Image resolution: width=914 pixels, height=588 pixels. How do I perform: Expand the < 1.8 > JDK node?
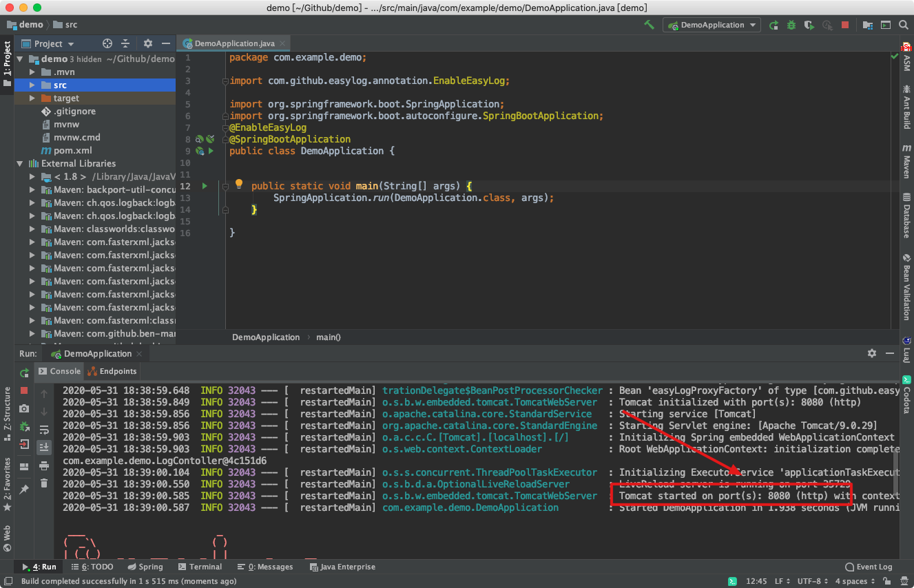click(32, 177)
